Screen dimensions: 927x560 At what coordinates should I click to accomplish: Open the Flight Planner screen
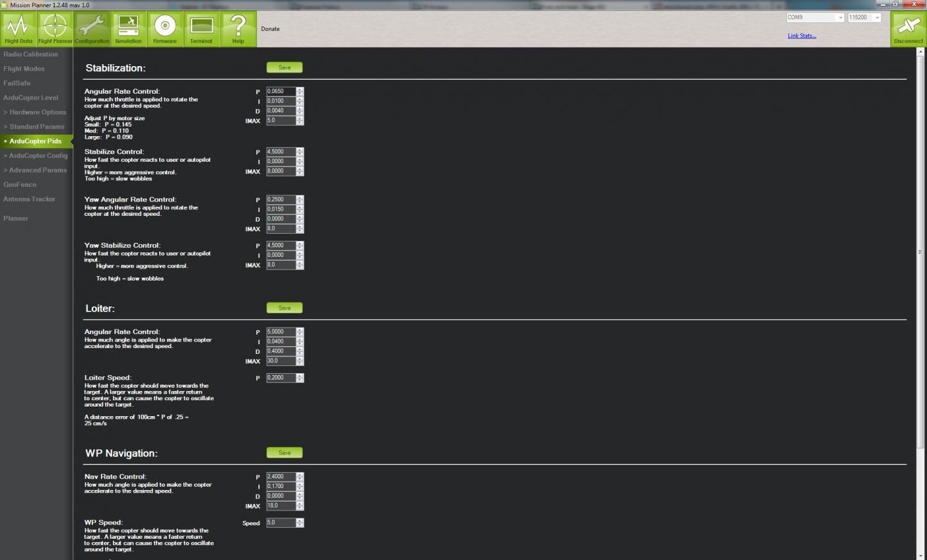[55, 29]
